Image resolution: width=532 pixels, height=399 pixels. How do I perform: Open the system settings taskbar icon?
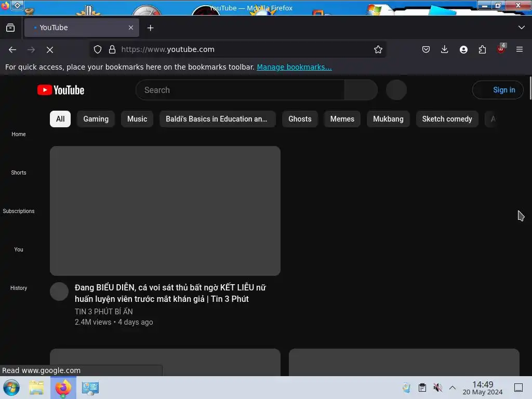pos(90,388)
